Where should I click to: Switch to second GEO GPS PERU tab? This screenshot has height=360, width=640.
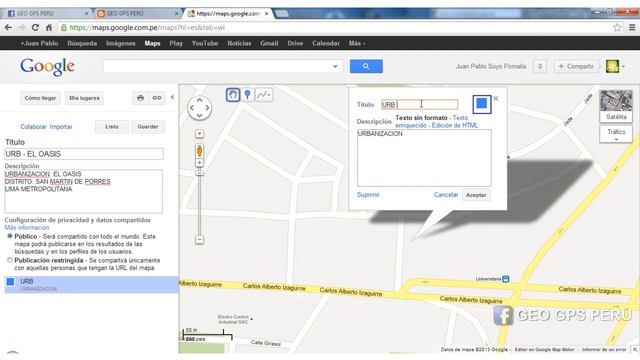coord(138,13)
